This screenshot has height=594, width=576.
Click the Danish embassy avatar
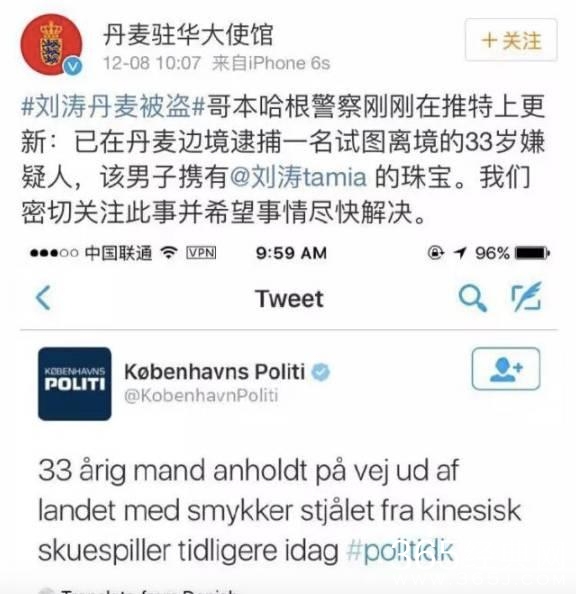point(51,44)
